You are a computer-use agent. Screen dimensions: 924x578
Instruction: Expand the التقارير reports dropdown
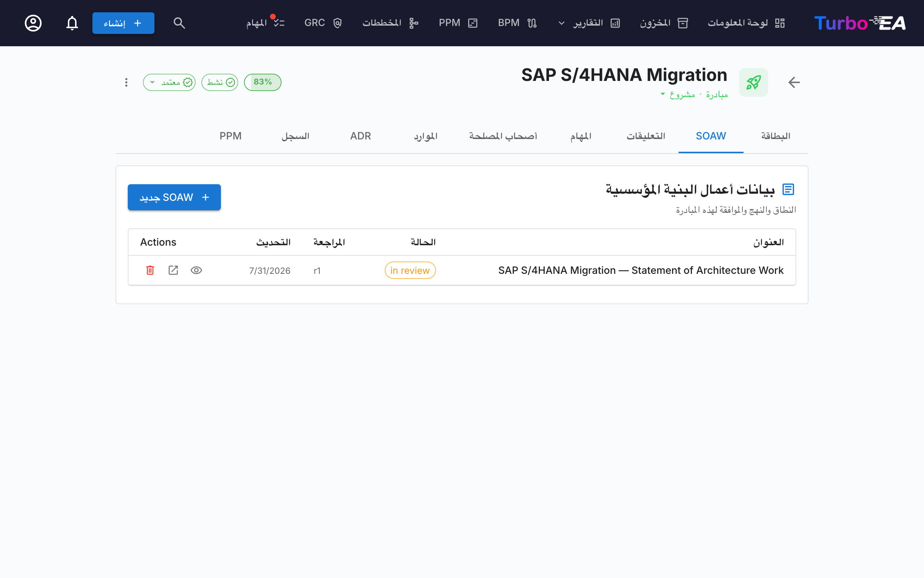(x=589, y=23)
